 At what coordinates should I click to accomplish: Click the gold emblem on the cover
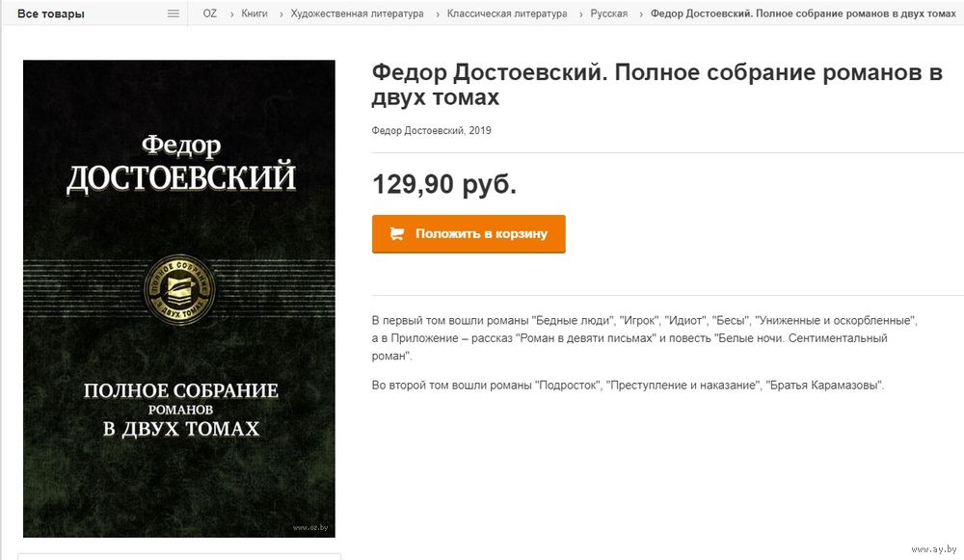(179, 289)
